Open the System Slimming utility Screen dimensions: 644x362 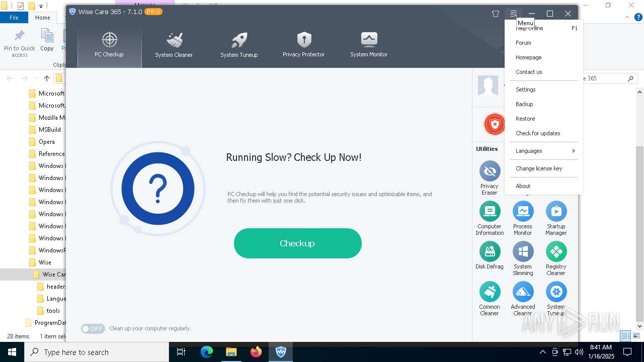click(x=523, y=258)
